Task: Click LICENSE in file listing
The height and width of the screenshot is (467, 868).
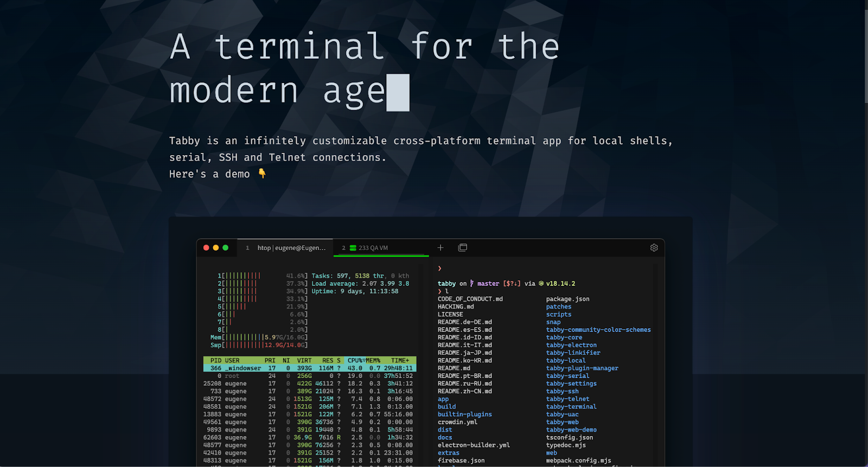Action: click(x=450, y=314)
